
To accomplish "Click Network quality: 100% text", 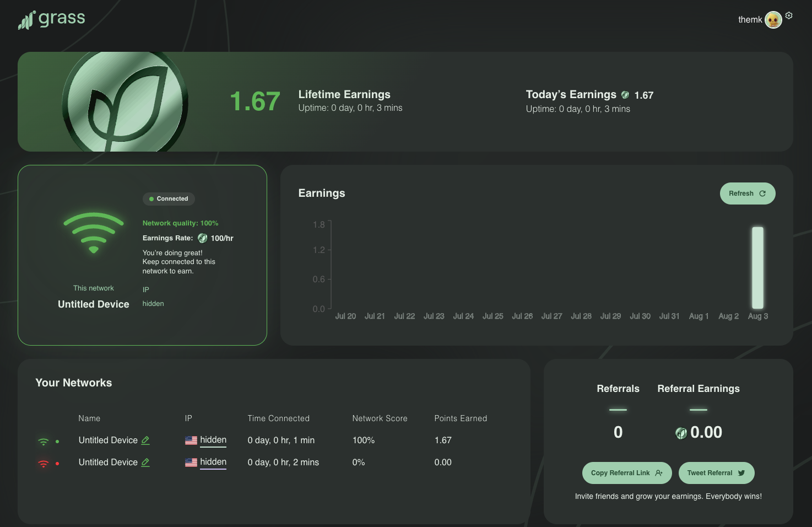I will pos(181,223).
